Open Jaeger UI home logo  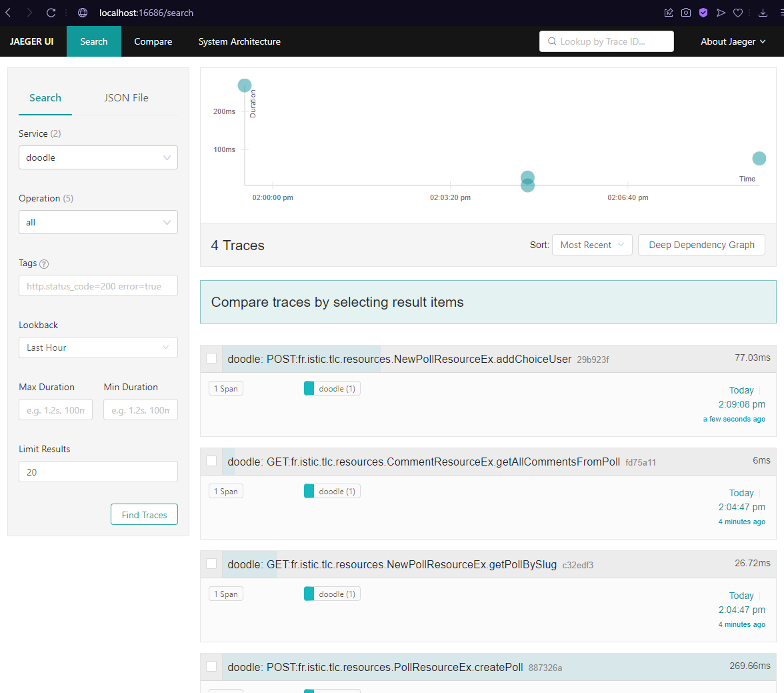coord(31,41)
